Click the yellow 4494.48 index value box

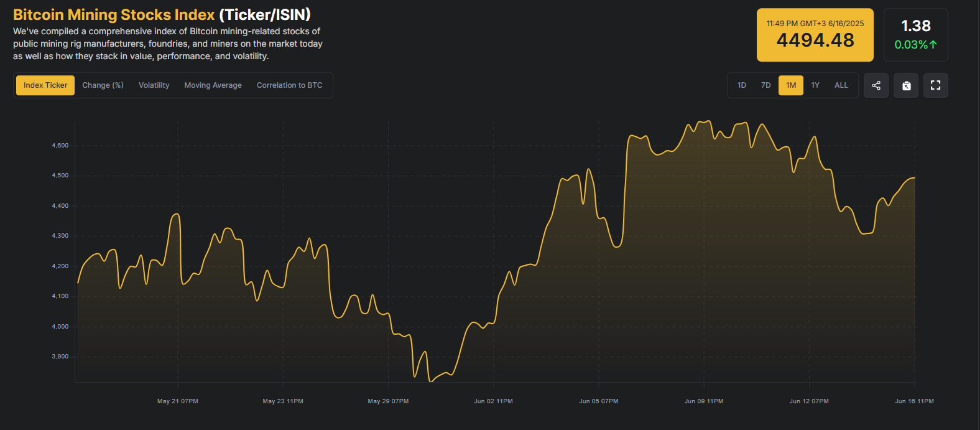[815, 35]
